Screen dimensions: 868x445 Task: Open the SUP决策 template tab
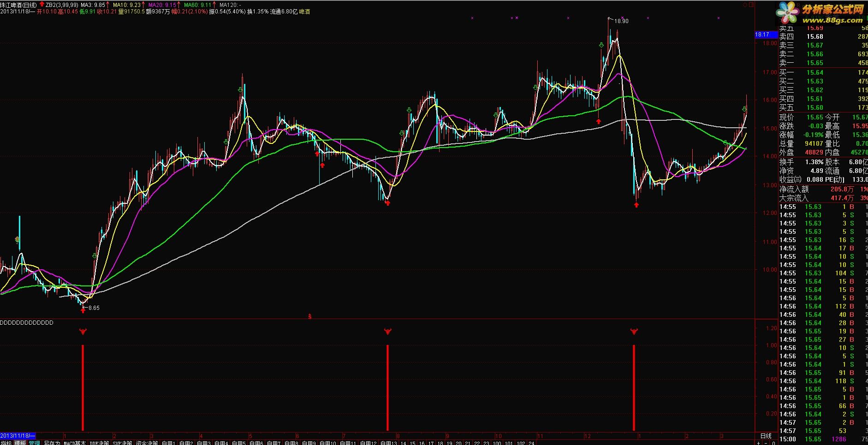click(122, 443)
